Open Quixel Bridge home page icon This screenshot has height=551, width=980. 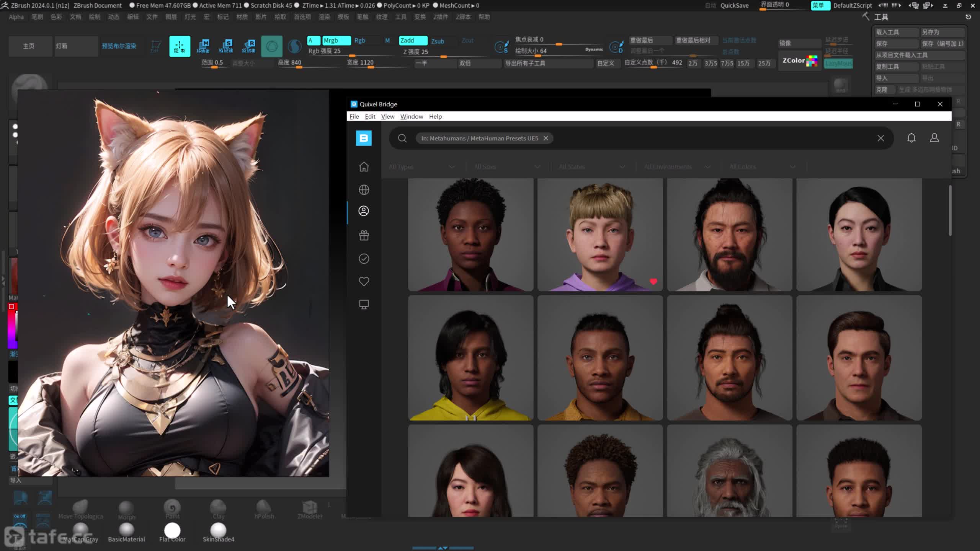[364, 167]
